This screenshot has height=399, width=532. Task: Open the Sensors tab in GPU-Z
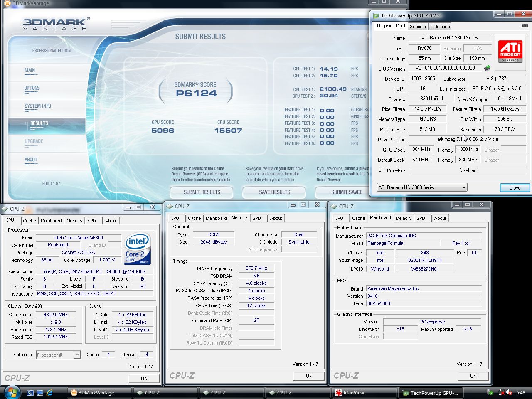click(418, 27)
